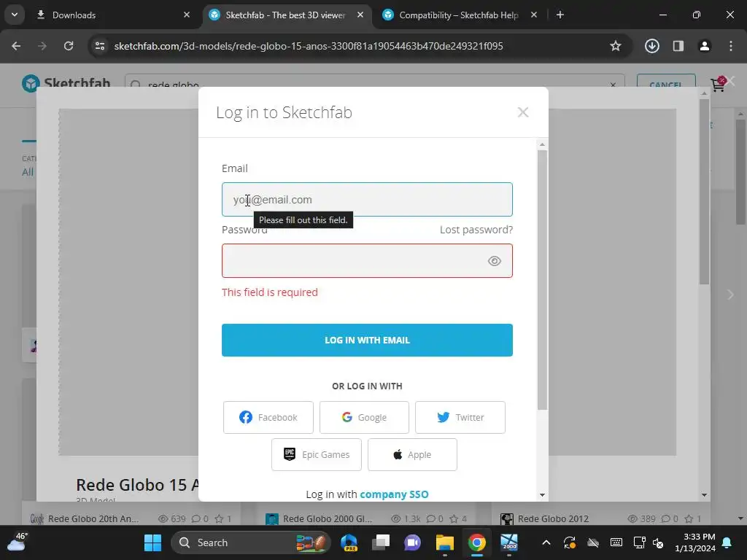747x560 pixels.
Task: Open the touch keyboard tray icon
Action: click(616, 542)
